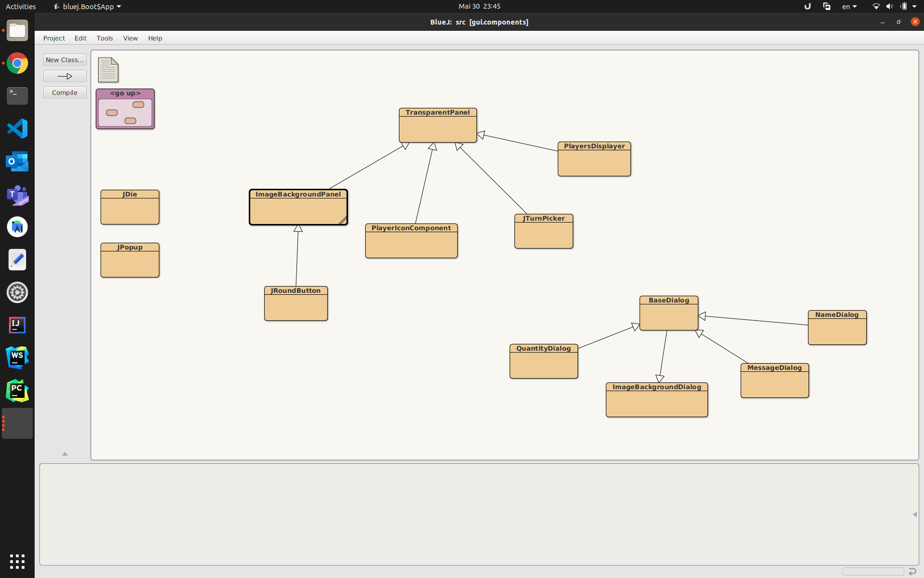Open the en keyboard language dropdown

point(849,6)
